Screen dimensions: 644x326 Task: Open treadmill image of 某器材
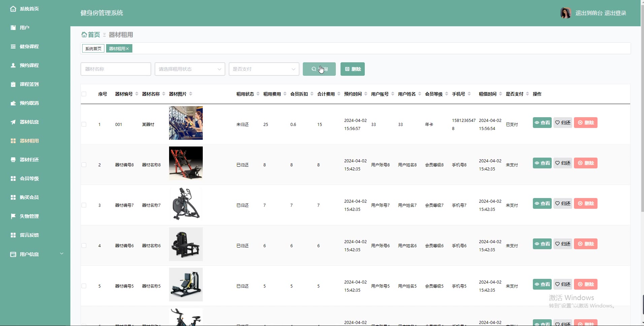(x=186, y=123)
